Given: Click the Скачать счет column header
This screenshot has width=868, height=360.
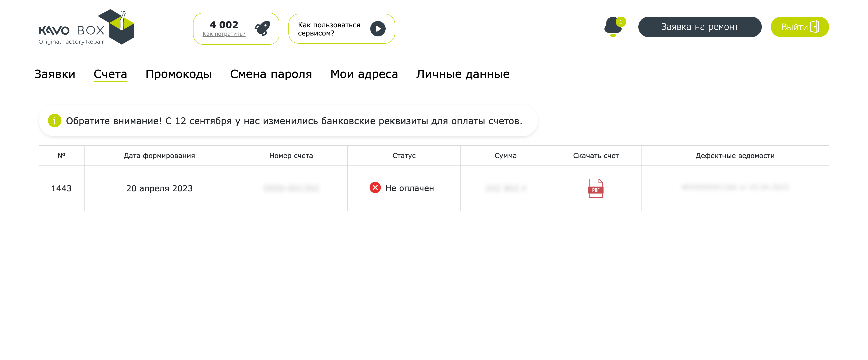Looking at the screenshot, I should tap(596, 156).
